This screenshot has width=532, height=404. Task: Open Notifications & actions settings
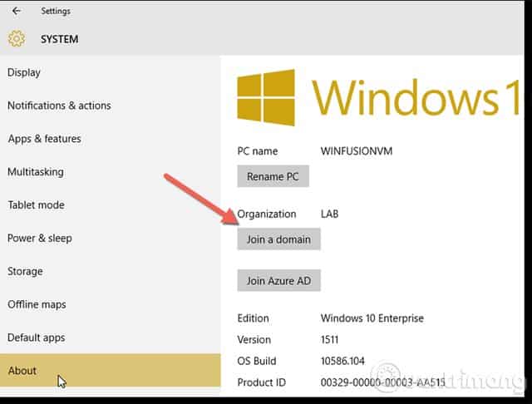point(111,106)
